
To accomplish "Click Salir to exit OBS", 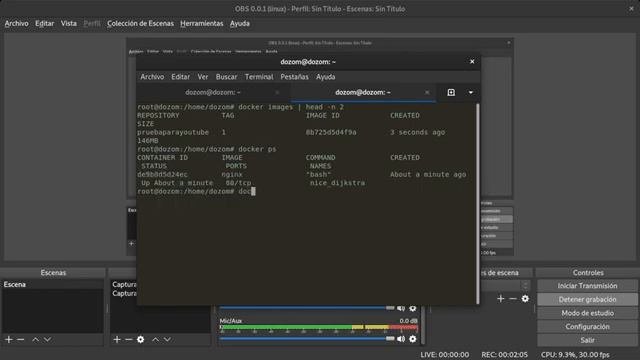I will tap(587, 340).
